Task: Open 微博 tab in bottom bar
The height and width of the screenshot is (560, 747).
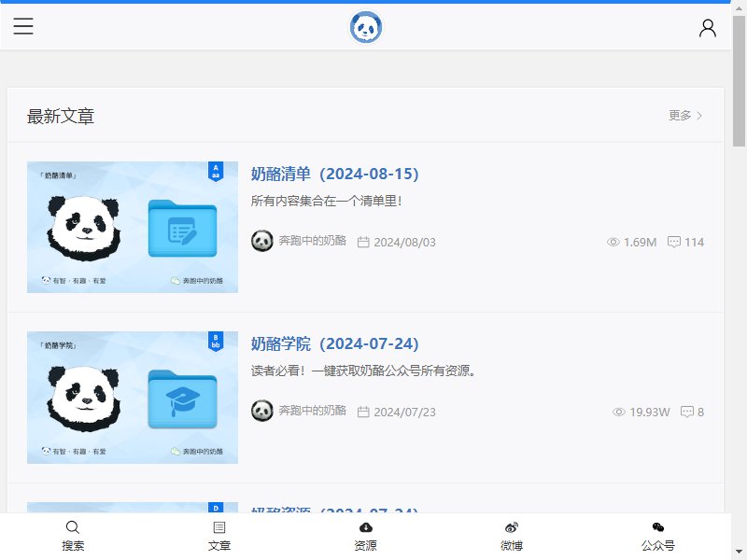Action: [512, 536]
